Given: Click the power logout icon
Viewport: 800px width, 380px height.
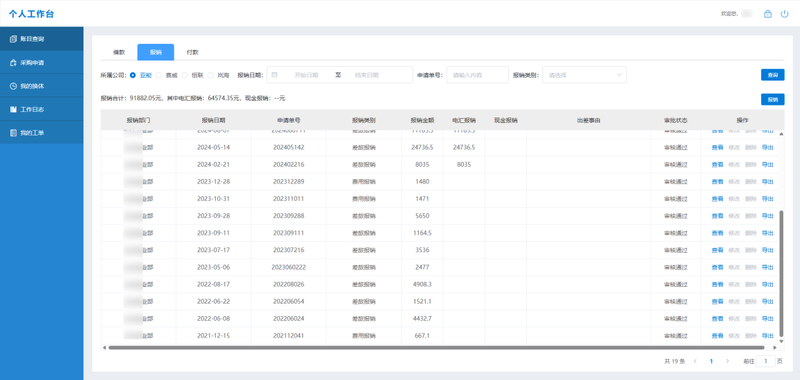Looking at the screenshot, I should pos(785,14).
